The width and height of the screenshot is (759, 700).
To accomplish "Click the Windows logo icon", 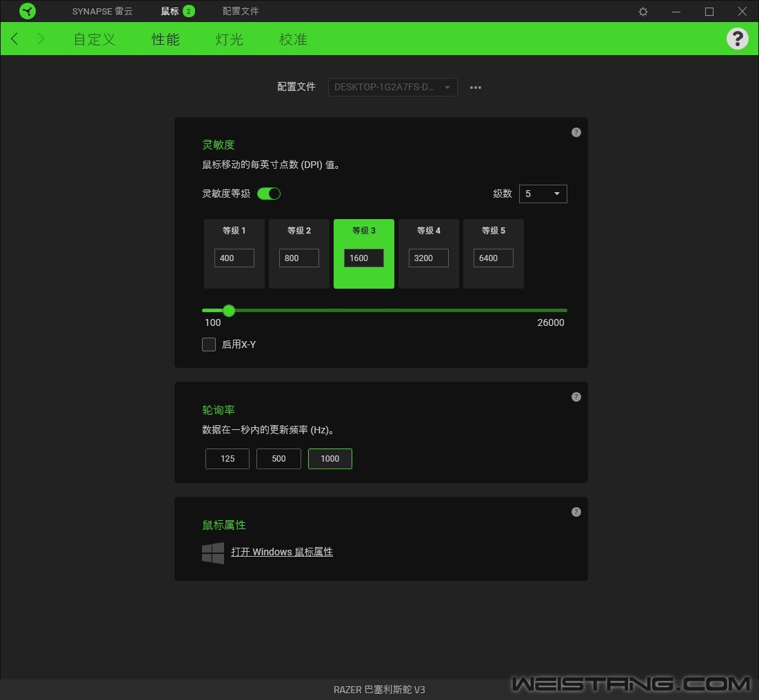I will pos(213,553).
